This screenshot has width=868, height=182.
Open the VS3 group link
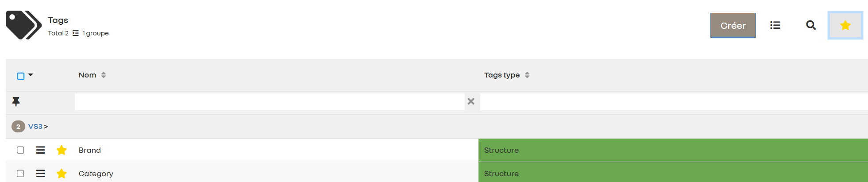35,127
